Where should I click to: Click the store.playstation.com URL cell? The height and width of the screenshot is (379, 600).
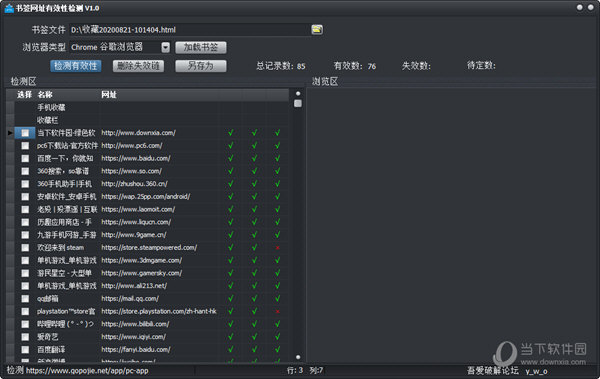tap(159, 311)
